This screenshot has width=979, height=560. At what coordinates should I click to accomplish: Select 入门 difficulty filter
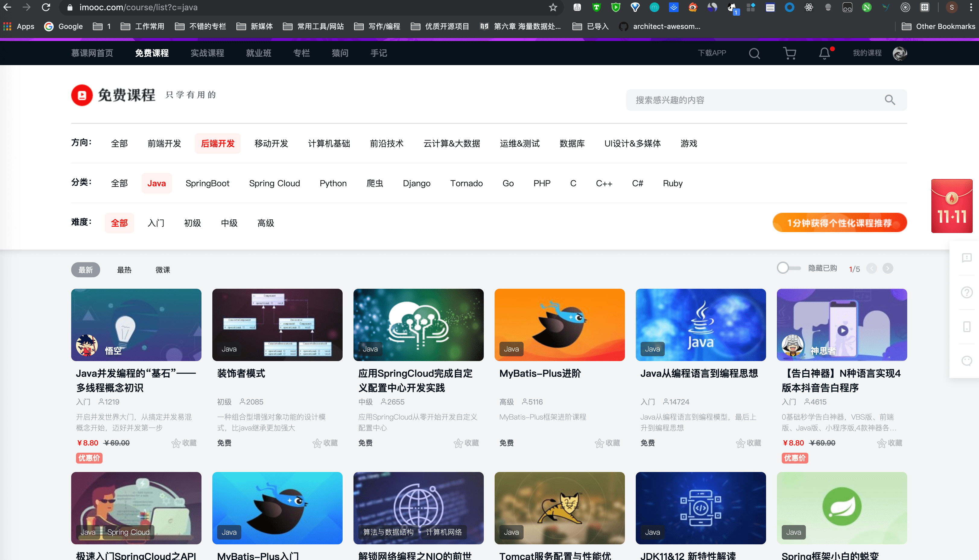click(156, 223)
